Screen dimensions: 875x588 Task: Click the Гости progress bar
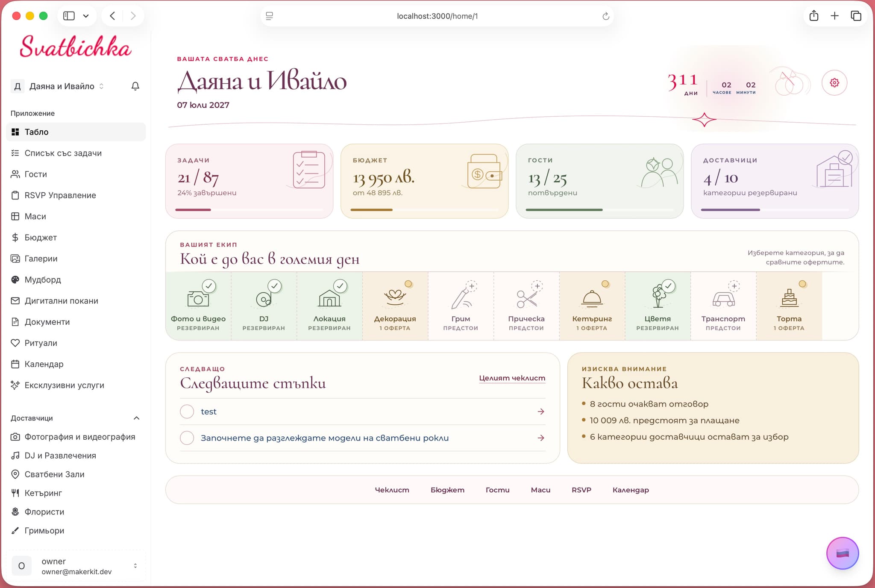599,210
